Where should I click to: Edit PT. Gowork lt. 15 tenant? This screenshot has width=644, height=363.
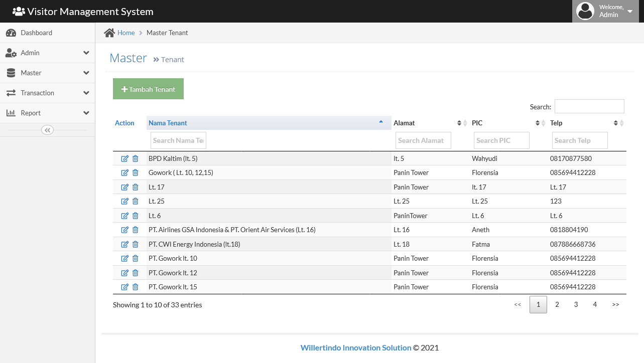coord(125,287)
